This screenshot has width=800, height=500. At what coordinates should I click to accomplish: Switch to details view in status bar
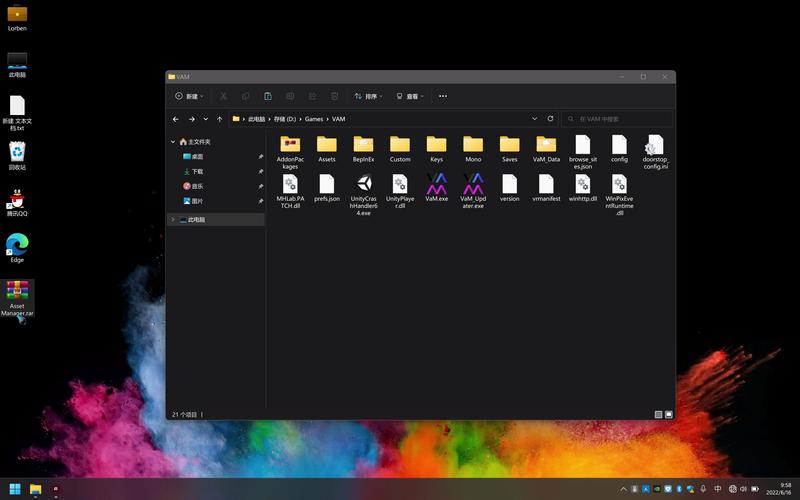pos(658,414)
